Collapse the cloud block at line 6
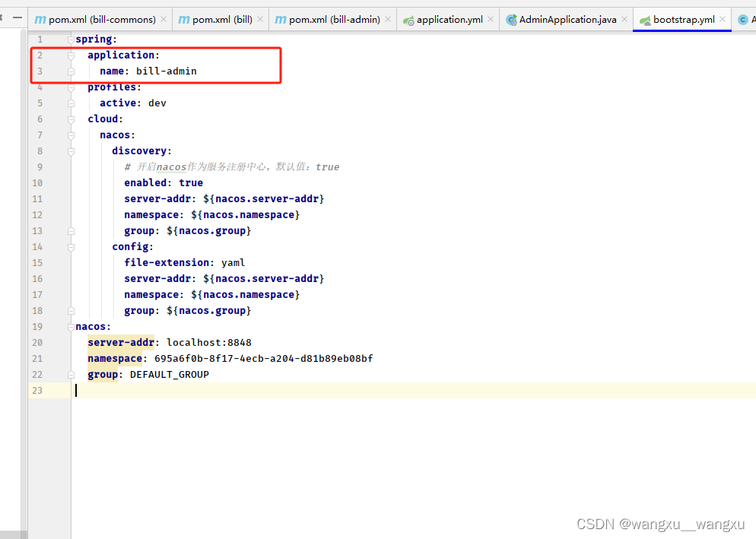Viewport: 756px width, 539px height. (x=71, y=119)
